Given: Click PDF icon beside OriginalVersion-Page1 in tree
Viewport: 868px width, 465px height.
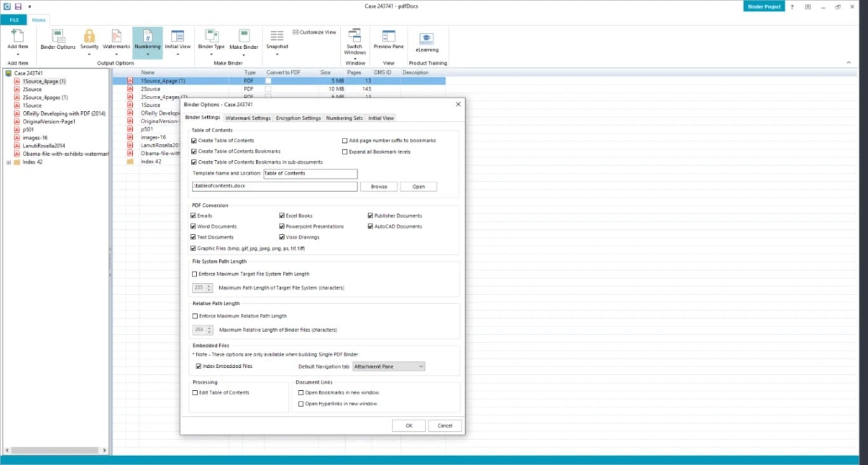Looking at the screenshot, I should (x=17, y=121).
